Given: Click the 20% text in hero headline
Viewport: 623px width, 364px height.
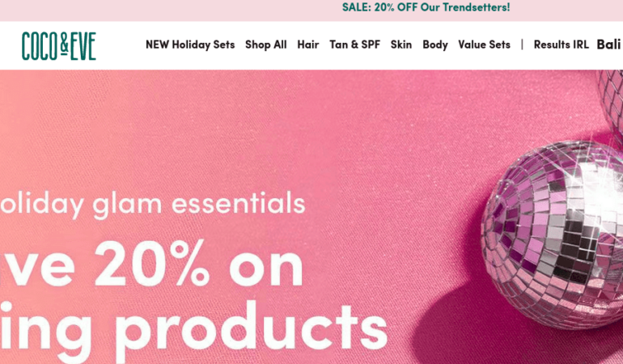Looking at the screenshot, I should (151, 263).
